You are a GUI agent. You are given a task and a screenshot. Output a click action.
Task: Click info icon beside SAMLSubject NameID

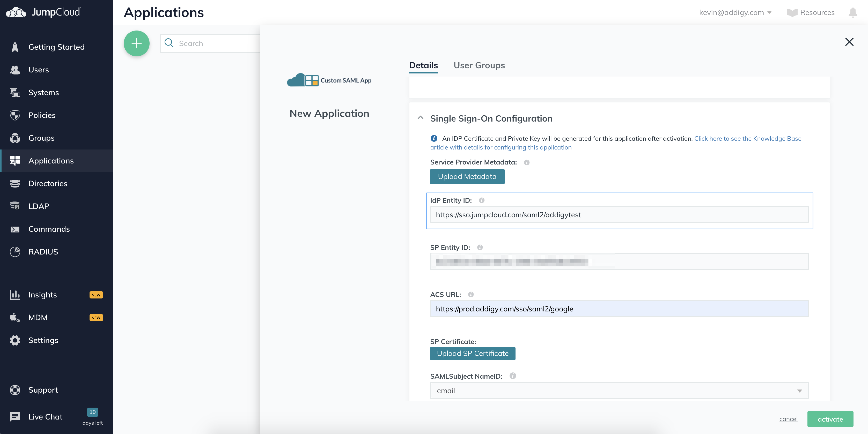pyautogui.click(x=512, y=376)
